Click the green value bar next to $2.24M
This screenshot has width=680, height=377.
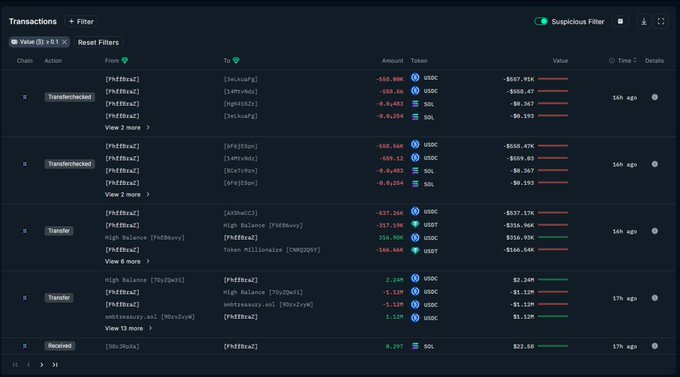coord(553,279)
